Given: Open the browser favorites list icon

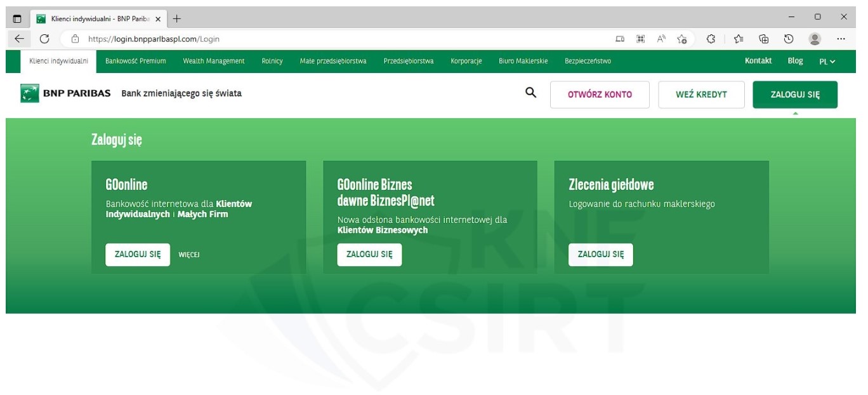Looking at the screenshot, I should click(739, 39).
